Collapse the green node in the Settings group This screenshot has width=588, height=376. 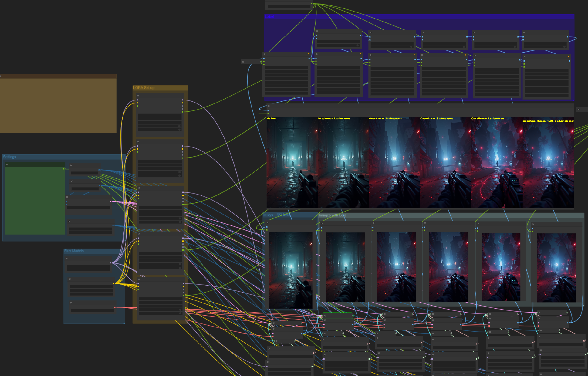(7, 164)
